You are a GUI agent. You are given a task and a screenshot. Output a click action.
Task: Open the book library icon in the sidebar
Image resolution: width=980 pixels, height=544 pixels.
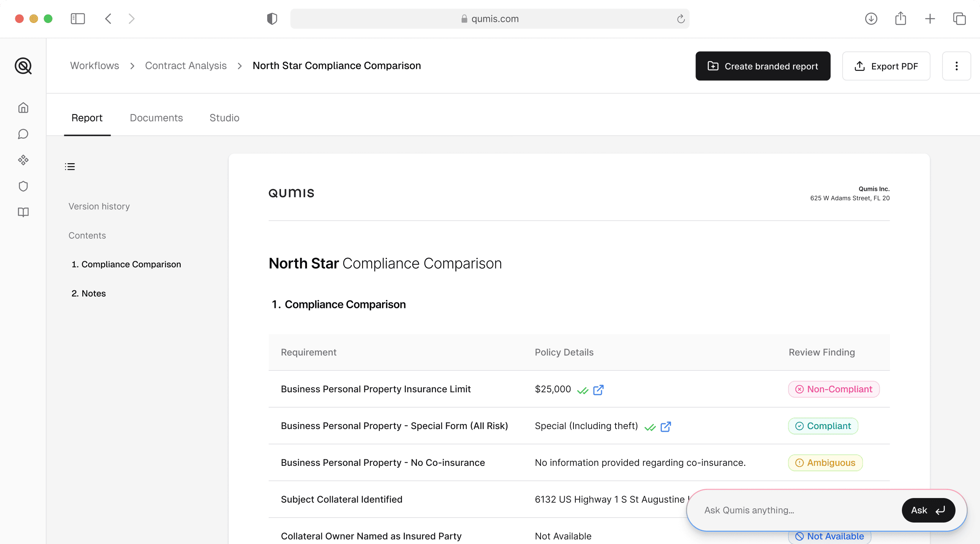pyautogui.click(x=23, y=212)
